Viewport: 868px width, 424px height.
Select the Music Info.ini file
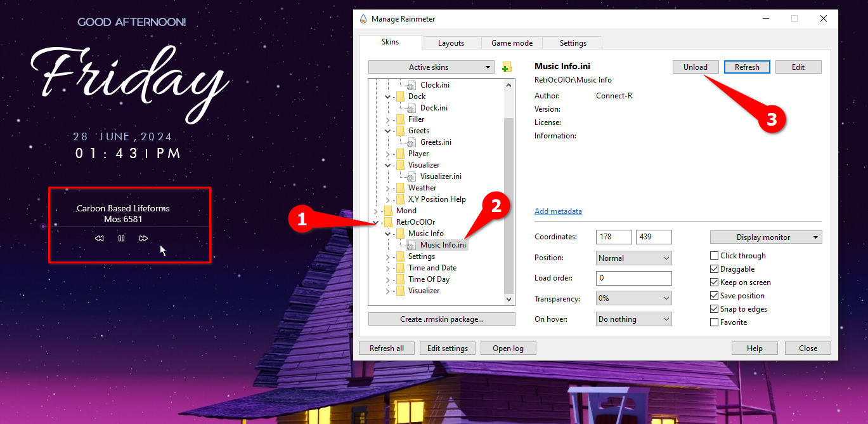(x=443, y=244)
